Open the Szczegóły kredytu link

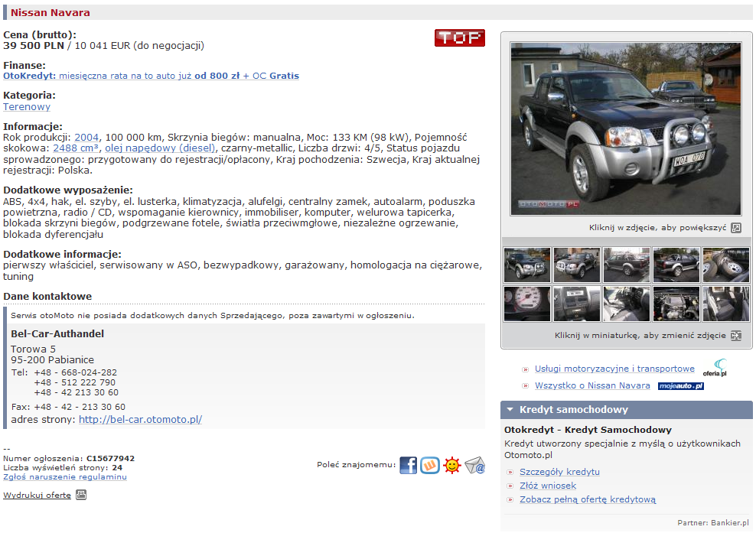click(x=560, y=472)
